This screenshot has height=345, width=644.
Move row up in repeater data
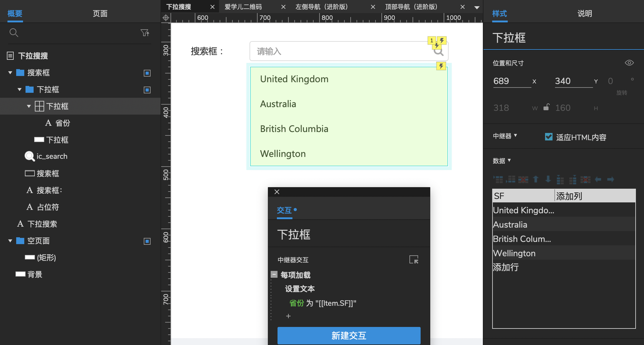click(536, 179)
